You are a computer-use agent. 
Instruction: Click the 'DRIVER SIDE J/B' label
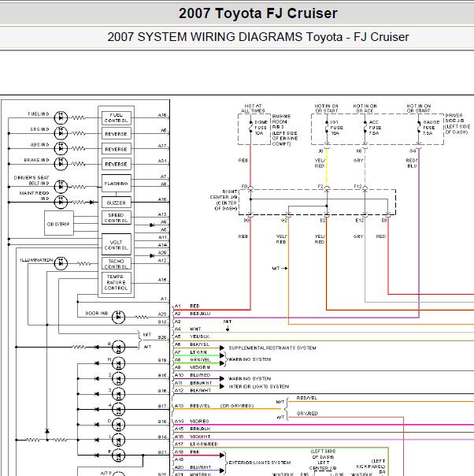(x=454, y=117)
